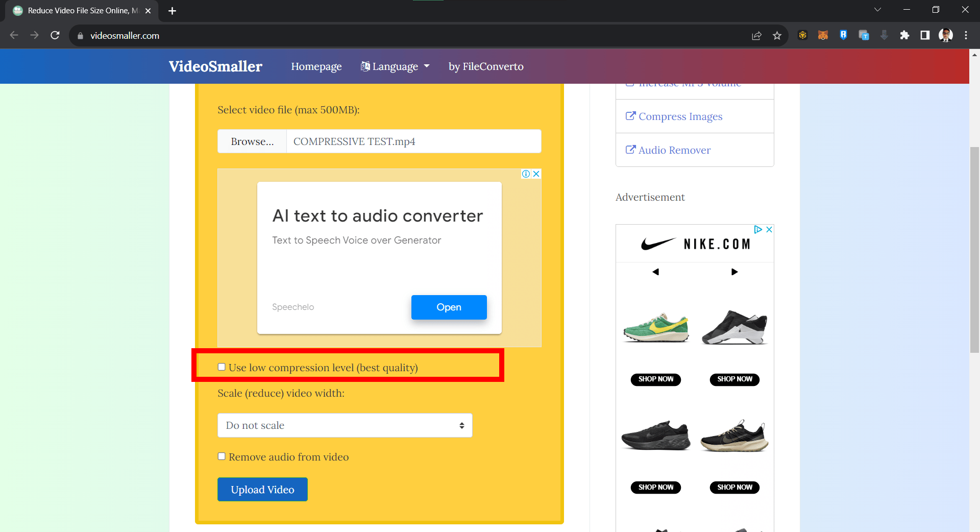
Task: Click the Upload Video button
Action: click(x=262, y=489)
